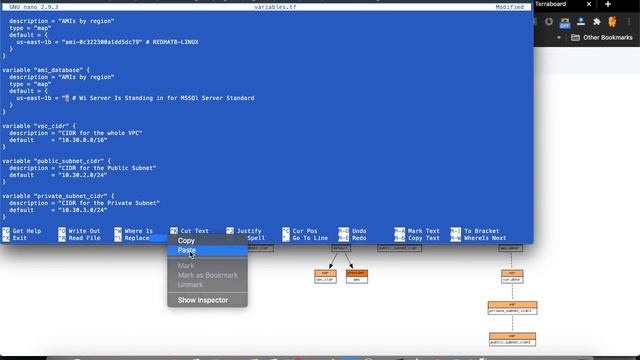This screenshot has height=360, width=640.
Task: Click the nano WhereIs Next shortcut
Action: [x=478, y=238]
